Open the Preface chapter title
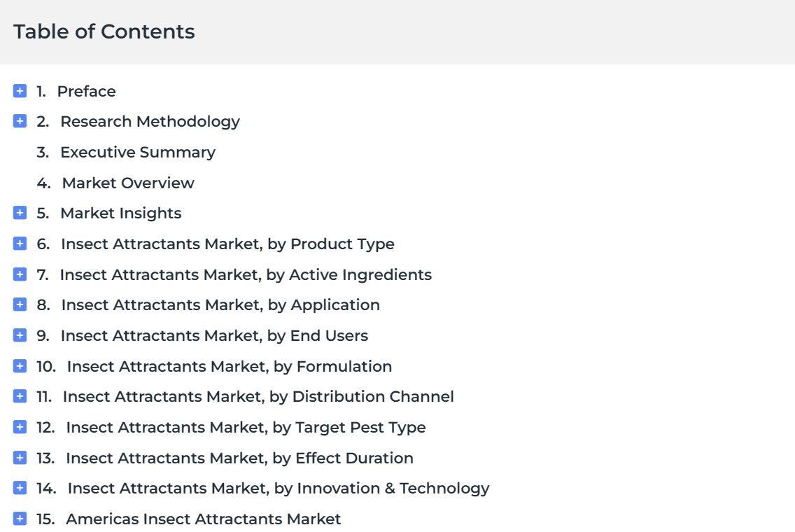 click(x=86, y=91)
